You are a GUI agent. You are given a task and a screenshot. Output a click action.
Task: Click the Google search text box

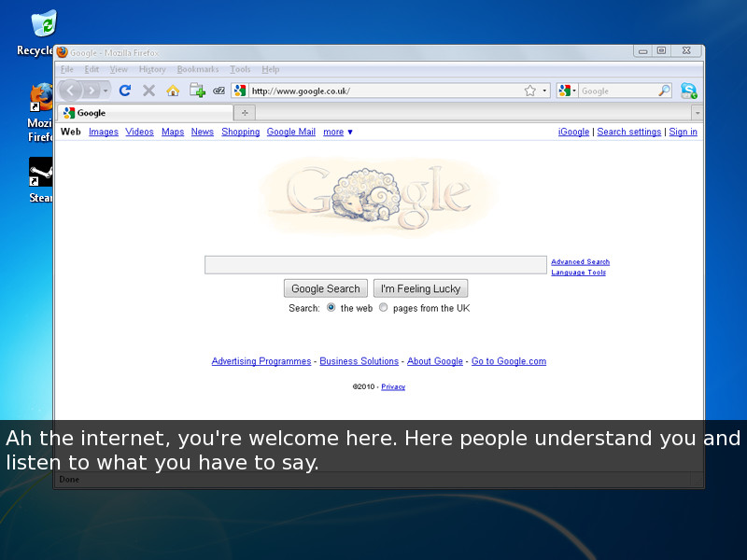point(376,265)
